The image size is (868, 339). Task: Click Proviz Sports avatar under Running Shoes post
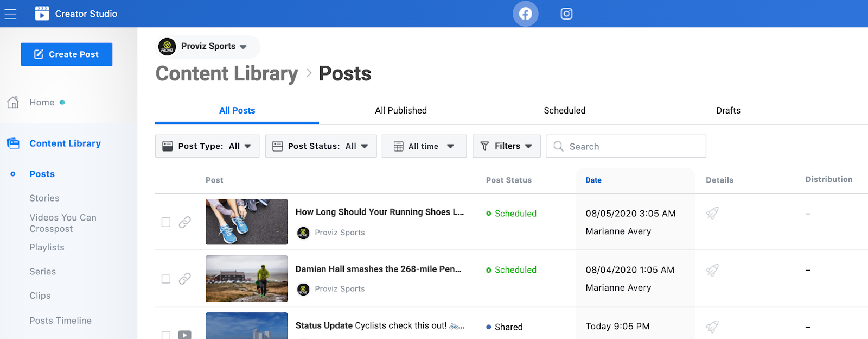303,233
